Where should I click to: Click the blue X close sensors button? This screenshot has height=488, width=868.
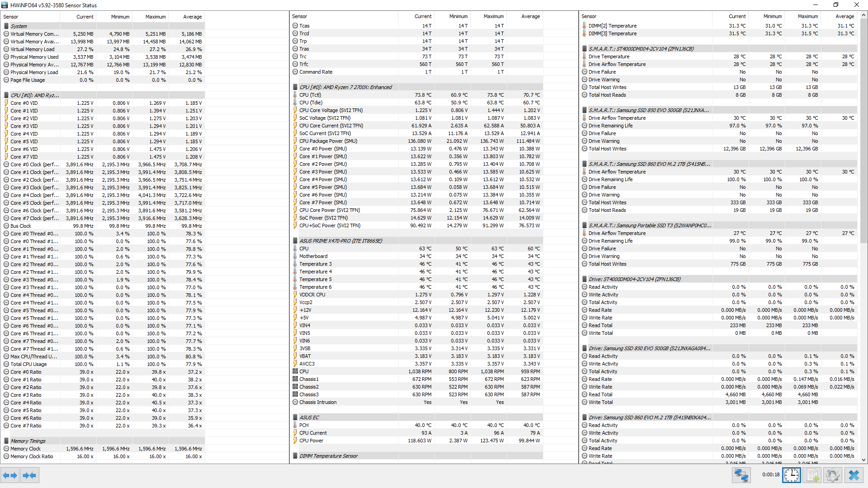coord(854,475)
